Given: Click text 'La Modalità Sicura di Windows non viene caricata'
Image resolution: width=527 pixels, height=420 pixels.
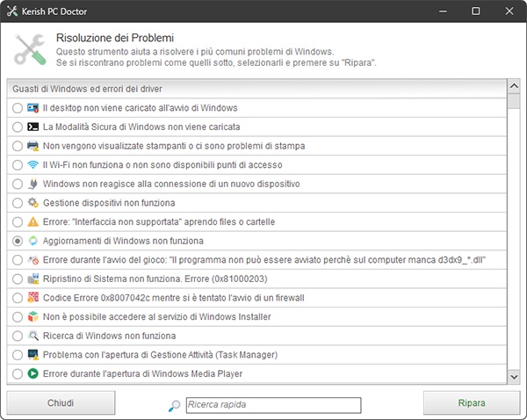Looking at the screenshot, I should (x=141, y=127).
